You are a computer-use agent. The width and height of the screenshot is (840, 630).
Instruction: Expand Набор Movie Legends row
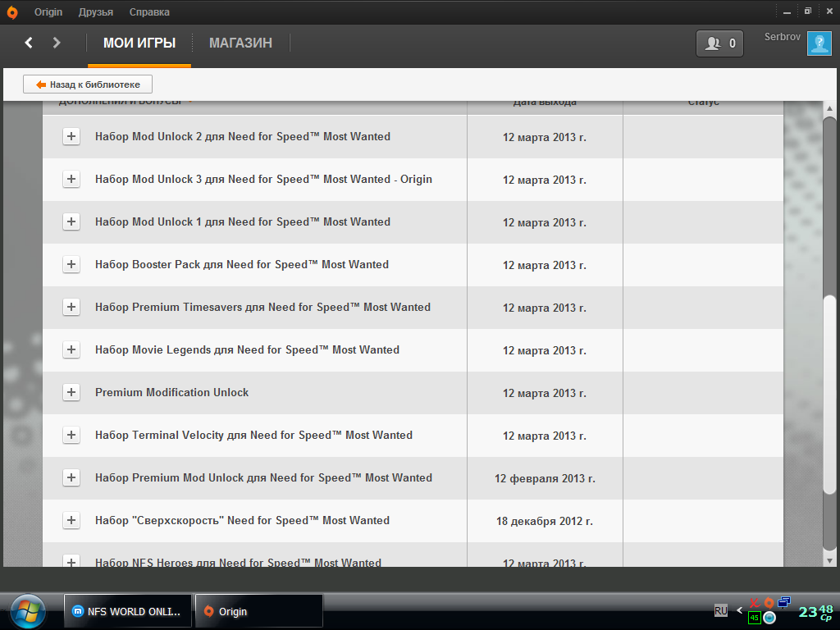click(x=71, y=350)
